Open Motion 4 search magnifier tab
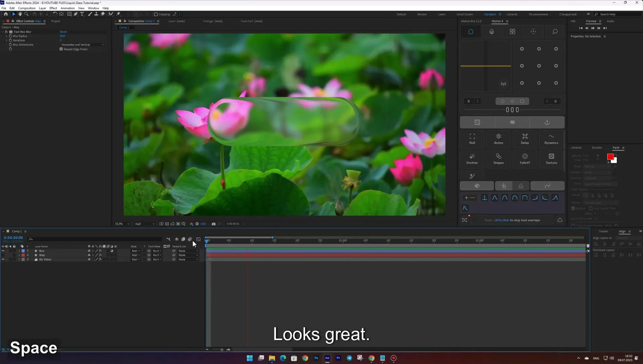The width and height of the screenshot is (643, 364). (x=555, y=31)
